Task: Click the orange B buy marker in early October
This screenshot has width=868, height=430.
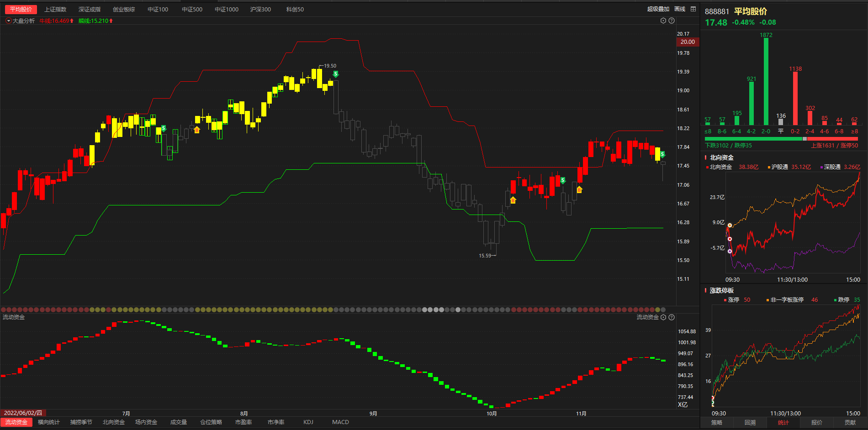Action: 513,200
